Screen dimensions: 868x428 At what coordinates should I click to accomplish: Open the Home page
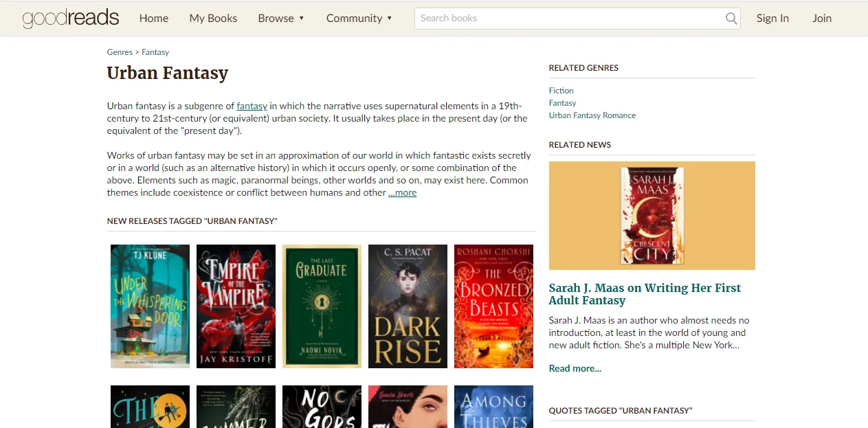pyautogui.click(x=154, y=19)
